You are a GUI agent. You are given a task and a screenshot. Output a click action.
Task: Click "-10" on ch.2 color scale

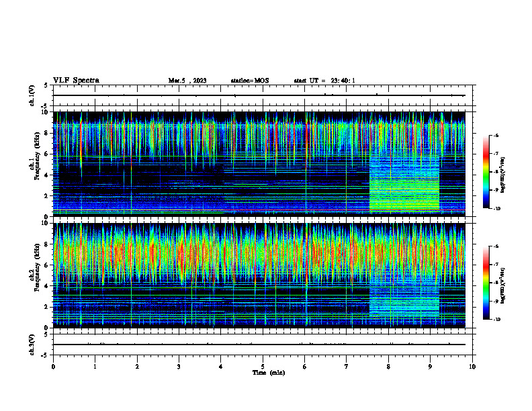(496, 320)
